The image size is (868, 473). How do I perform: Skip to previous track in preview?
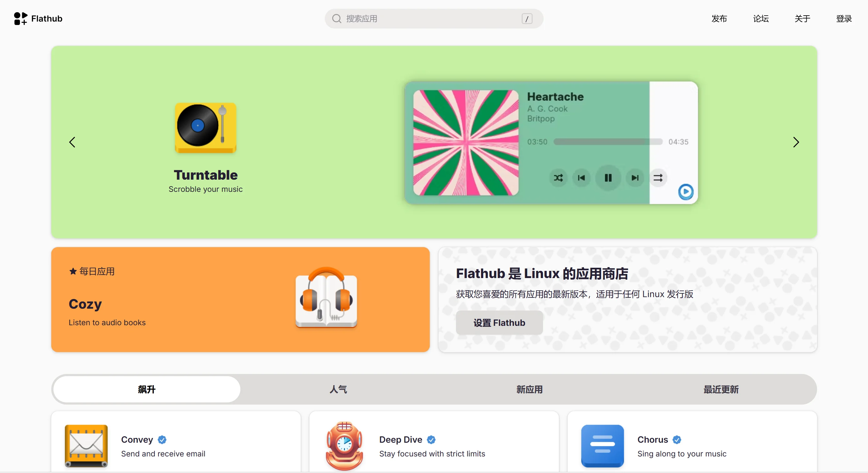581,177
